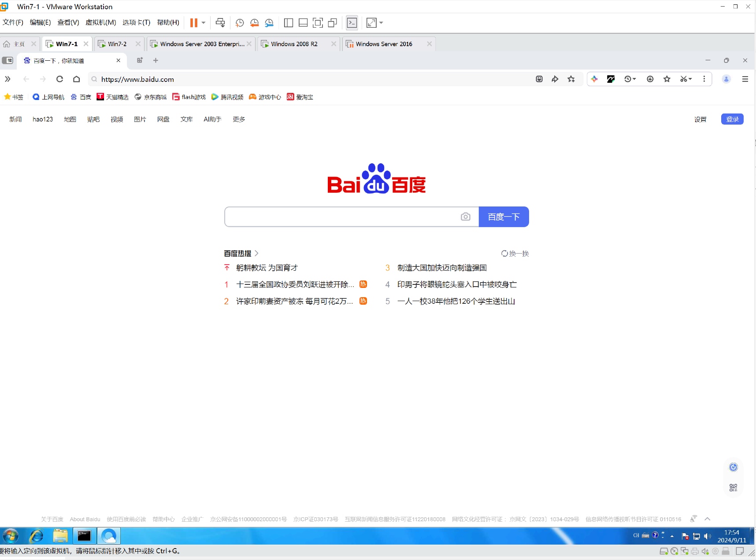
Task: Revert to snapshot using the toolbar icon
Action: [255, 23]
